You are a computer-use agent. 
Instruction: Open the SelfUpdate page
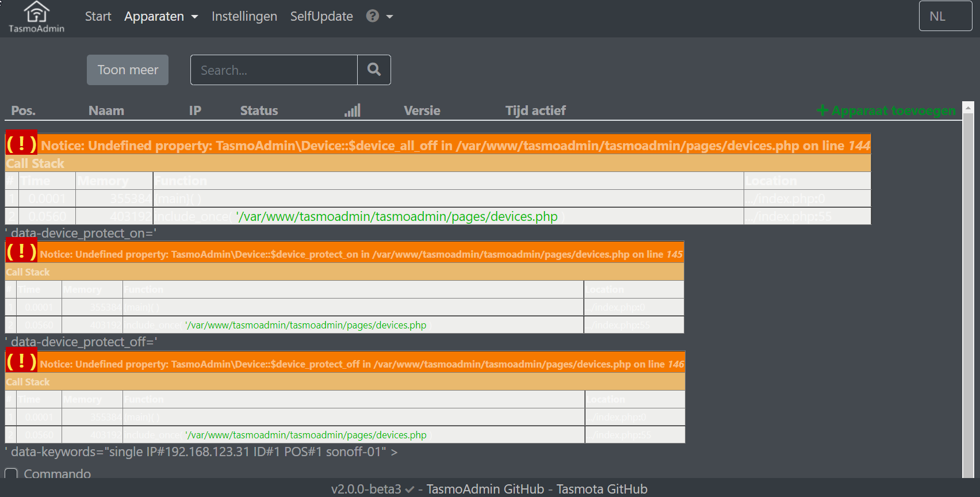(x=321, y=16)
